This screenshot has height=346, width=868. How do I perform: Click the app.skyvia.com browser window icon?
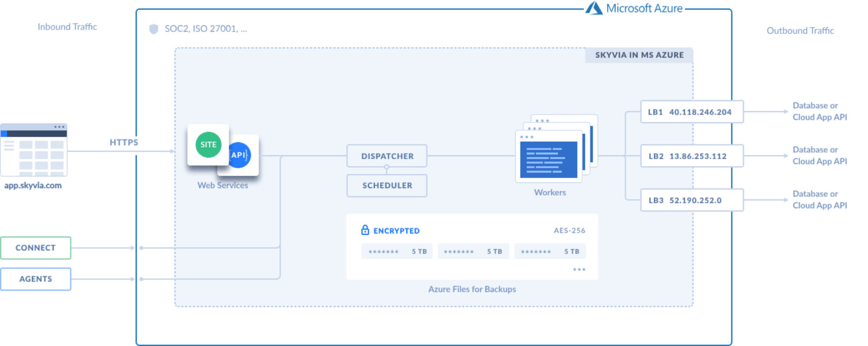[34, 150]
